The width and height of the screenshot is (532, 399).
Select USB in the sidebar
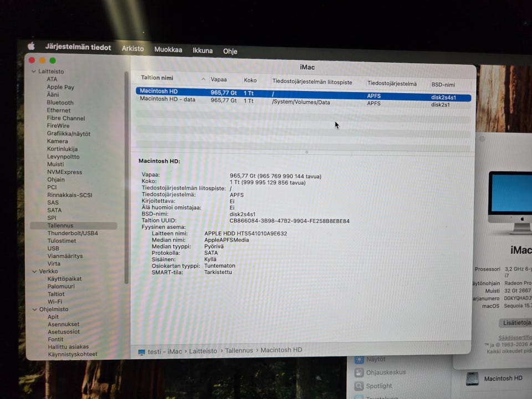(x=53, y=249)
